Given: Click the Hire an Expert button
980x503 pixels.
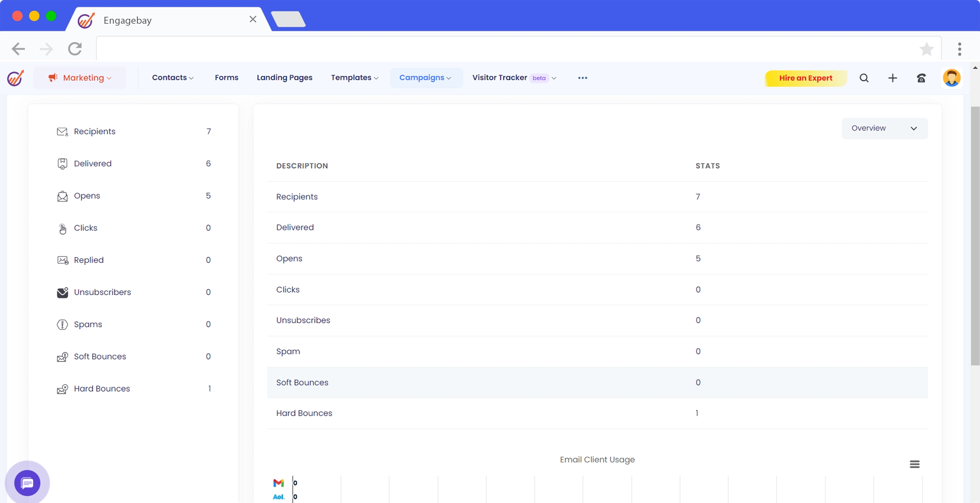Looking at the screenshot, I should pyautogui.click(x=805, y=78).
